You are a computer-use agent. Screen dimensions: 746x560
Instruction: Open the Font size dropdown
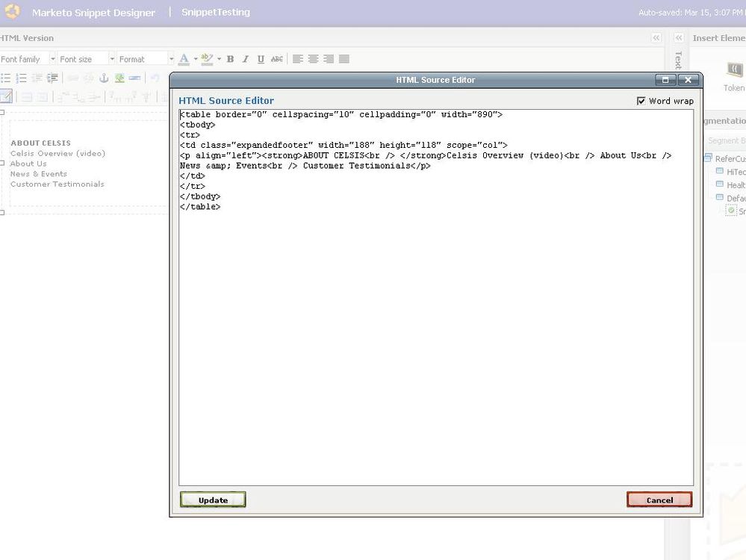[x=87, y=59]
